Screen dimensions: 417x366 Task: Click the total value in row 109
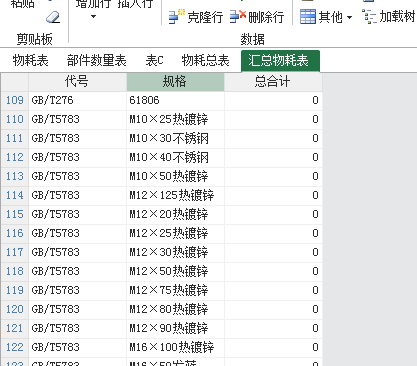click(x=273, y=100)
